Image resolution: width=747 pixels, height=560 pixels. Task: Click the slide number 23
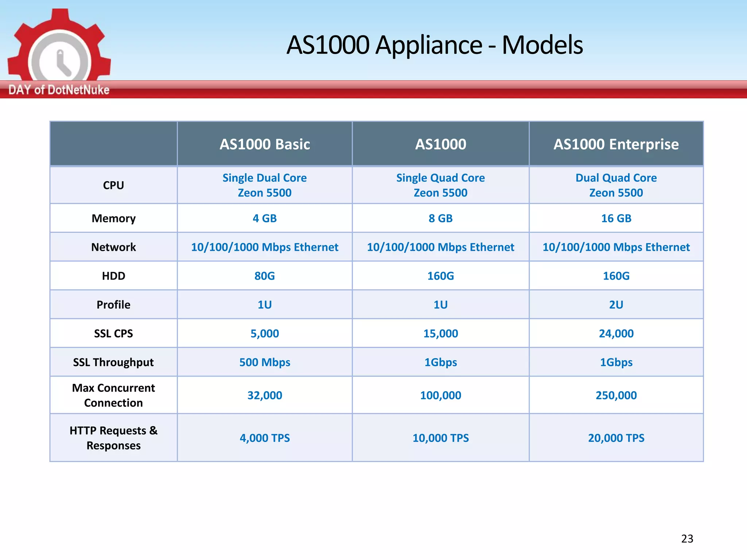pyautogui.click(x=687, y=538)
